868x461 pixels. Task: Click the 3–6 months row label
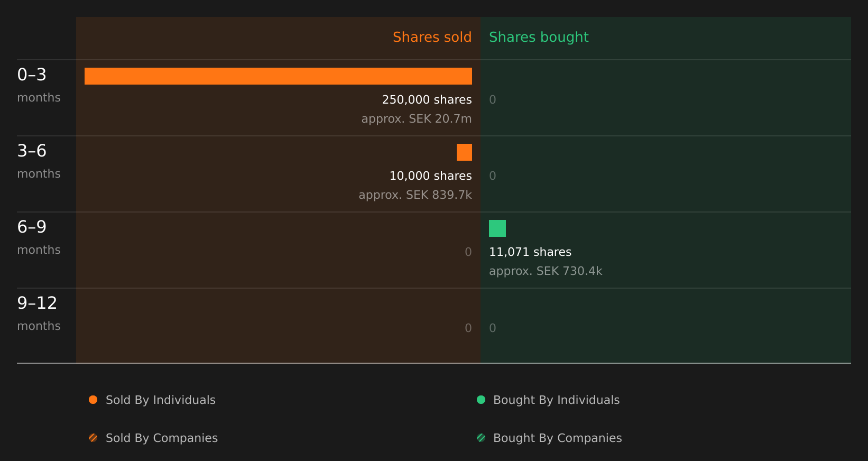click(x=39, y=161)
